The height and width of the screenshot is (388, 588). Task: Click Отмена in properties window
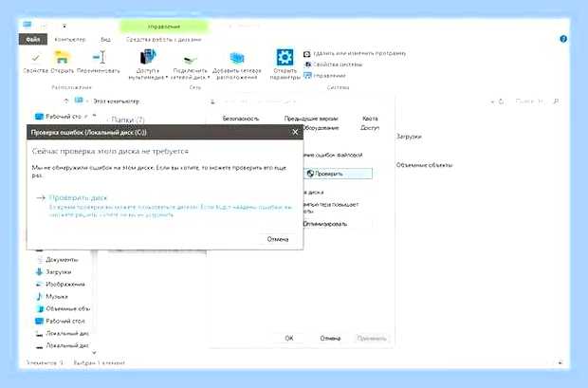(330, 338)
